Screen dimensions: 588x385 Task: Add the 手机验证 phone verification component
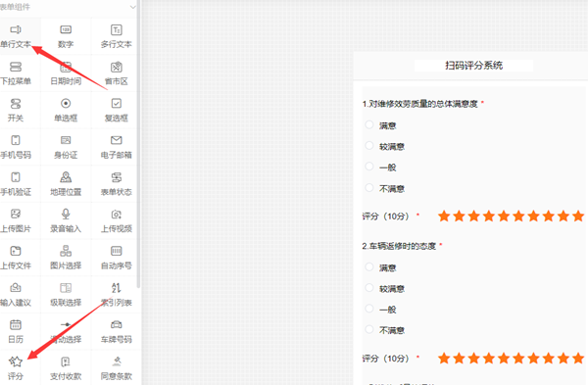coord(16,184)
